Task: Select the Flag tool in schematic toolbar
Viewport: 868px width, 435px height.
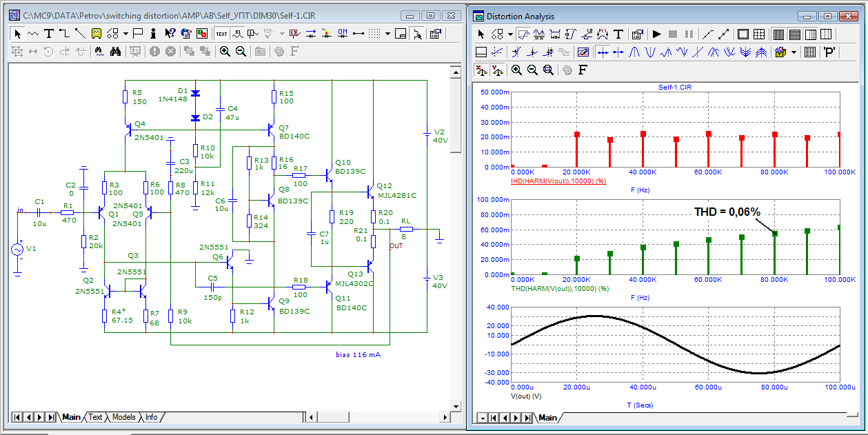Action: (138, 33)
